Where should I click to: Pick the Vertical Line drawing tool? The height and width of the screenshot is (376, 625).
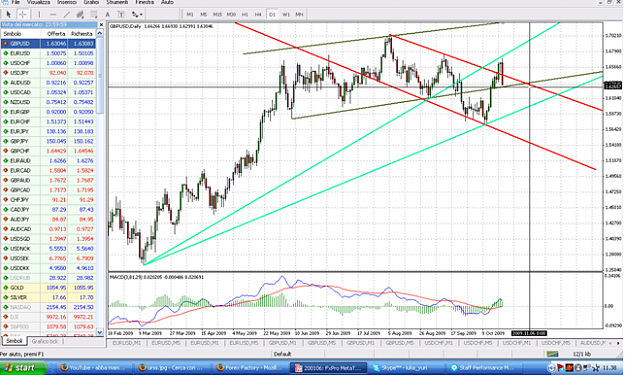coord(39,14)
